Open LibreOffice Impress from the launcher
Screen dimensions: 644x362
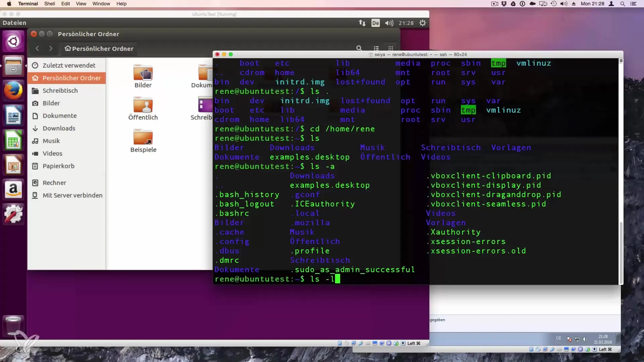(13, 165)
